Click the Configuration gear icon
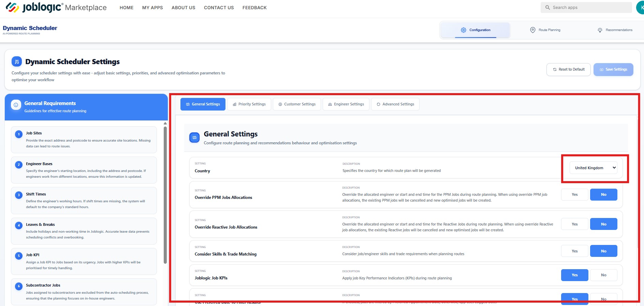Viewport: 644px width, 306px height. coord(464,30)
